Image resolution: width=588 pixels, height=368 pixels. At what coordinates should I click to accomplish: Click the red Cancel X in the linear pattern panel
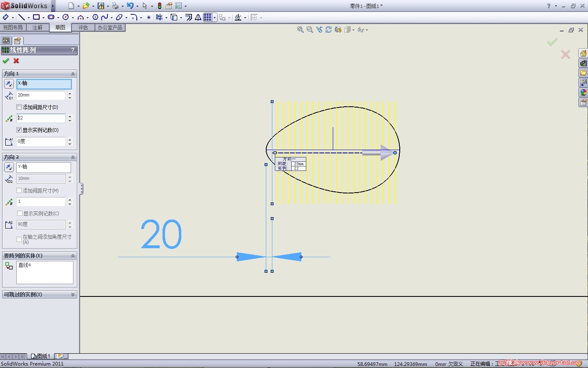pos(16,61)
